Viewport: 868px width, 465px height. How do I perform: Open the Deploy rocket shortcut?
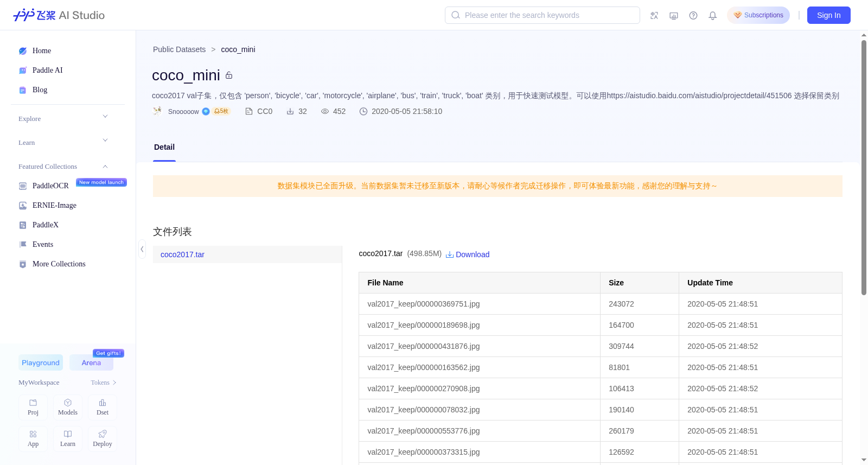click(103, 439)
